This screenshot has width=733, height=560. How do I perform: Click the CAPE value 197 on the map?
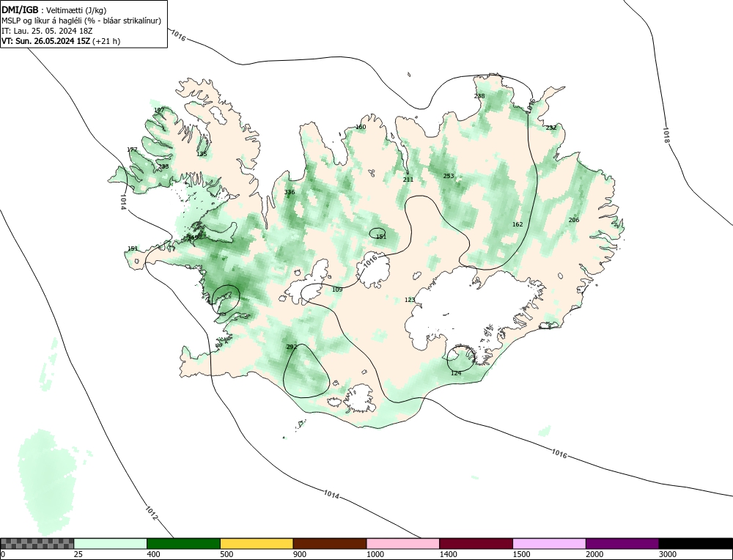(x=159, y=110)
